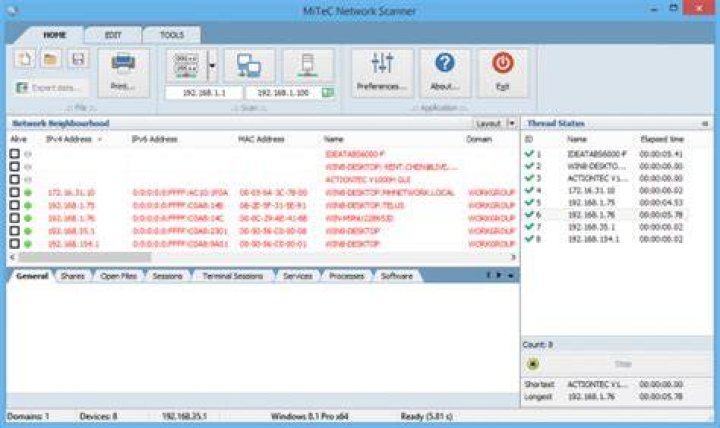The width and height of the screenshot is (720, 428).
Task: Open the Processes tab
Action: click(347, 276)
